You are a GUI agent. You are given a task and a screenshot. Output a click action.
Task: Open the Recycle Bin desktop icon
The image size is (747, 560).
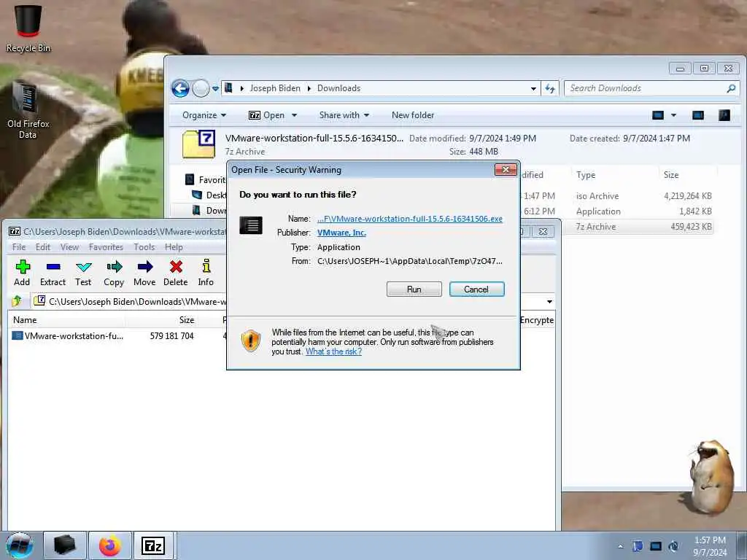pos(28,28)
